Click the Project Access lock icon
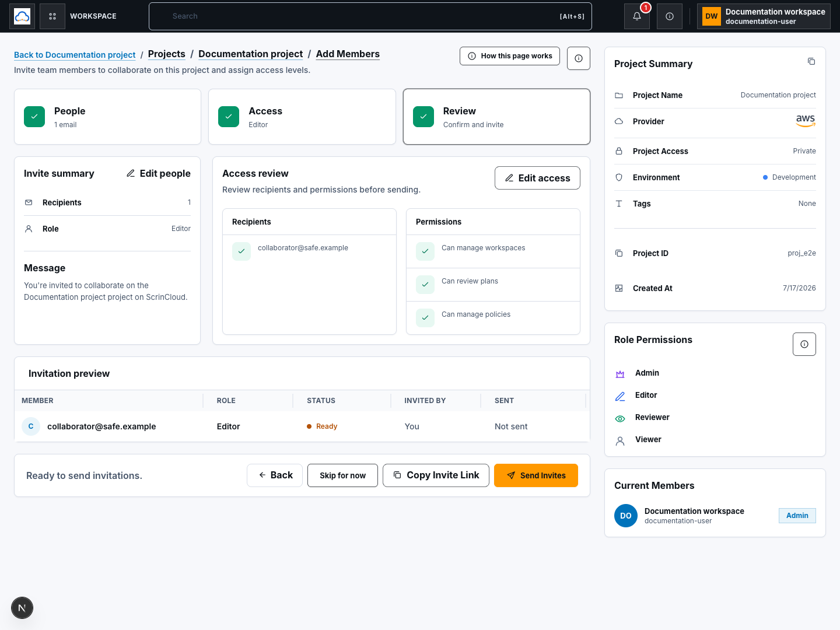 619,151
